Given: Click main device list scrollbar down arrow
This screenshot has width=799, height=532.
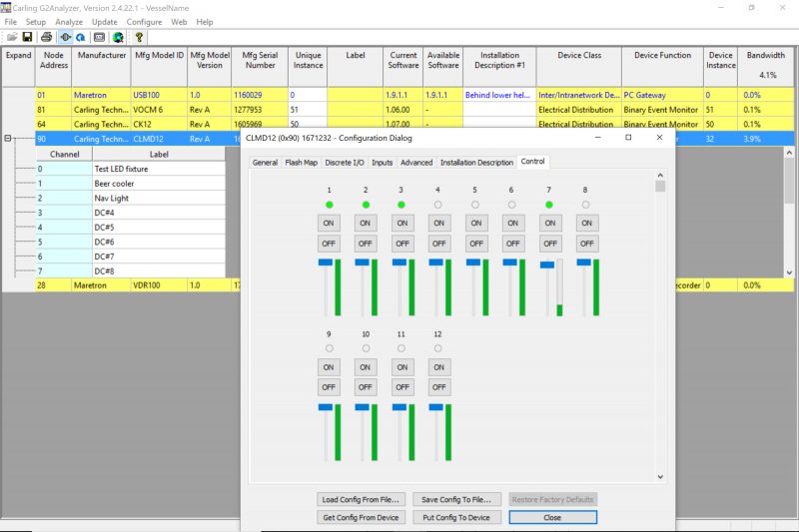Looking at the screenshot, I should pos(789,272).
